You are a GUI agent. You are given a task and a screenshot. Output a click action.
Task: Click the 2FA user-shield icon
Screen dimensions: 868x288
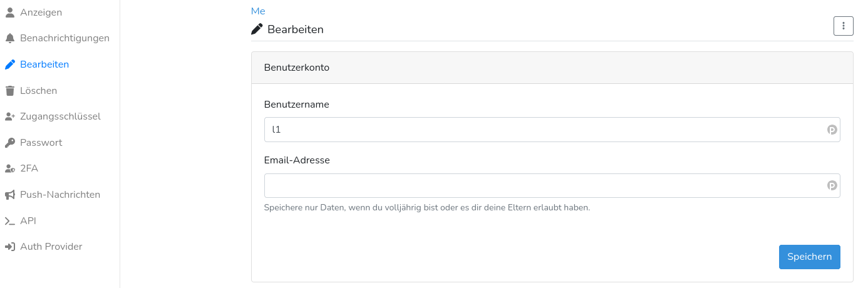[x=9, y=168]
